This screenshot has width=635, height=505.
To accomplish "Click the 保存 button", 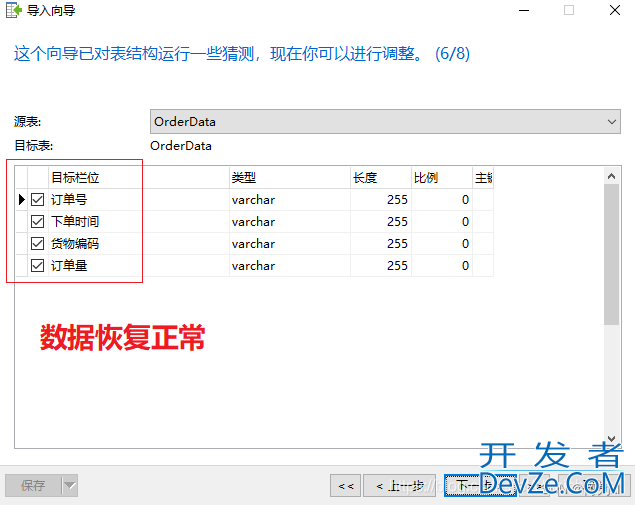I will (x=33, y=485).
